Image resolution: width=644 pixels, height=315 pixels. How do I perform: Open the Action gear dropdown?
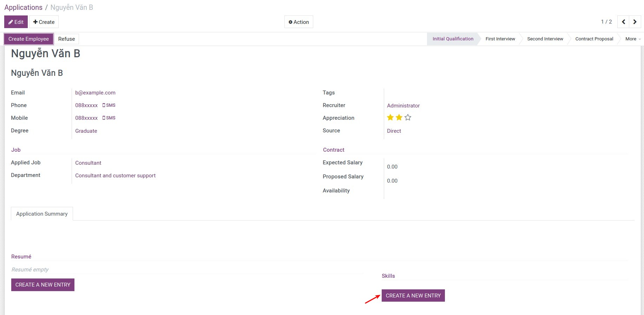[x=298, y=22]
